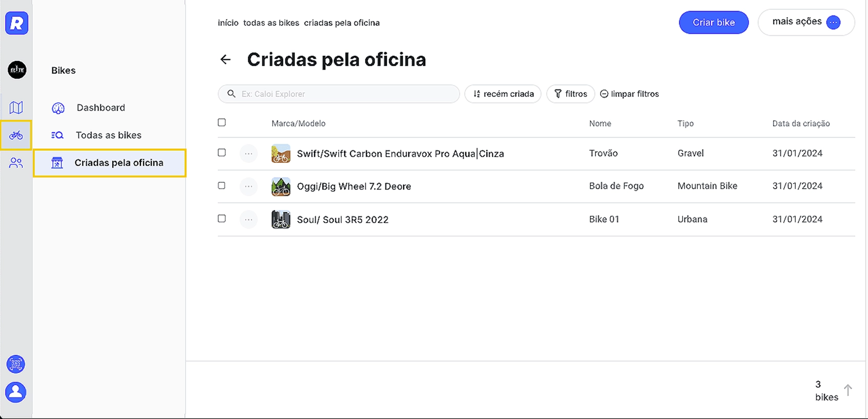This screenshot has width=868, height=419.
Task: Open options menu for Swift bike row
Action: click(249, 154)
